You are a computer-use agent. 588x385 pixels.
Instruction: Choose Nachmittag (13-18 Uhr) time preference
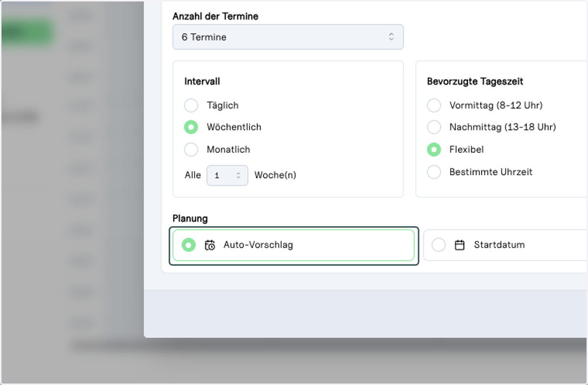(434, 127)
